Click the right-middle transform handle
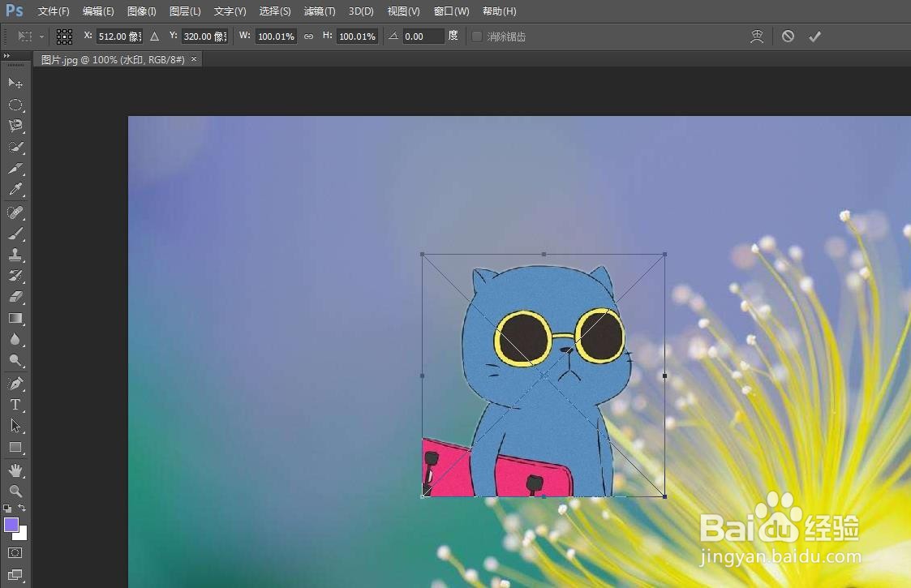The image size is (911, 588). (x=664, y=376)
